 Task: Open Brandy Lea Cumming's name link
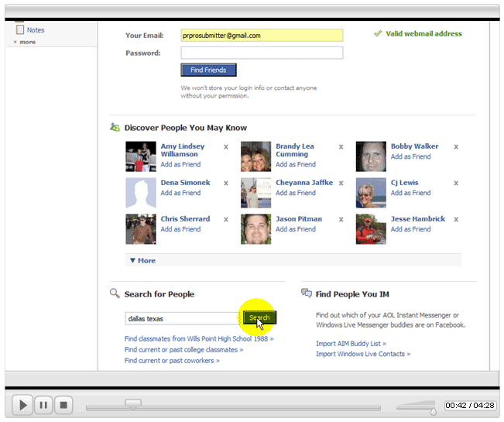click(295, 150)
